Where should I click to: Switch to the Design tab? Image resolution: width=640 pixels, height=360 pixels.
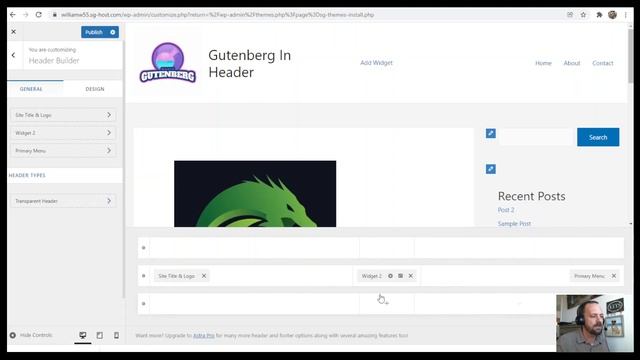coord(95,89)
